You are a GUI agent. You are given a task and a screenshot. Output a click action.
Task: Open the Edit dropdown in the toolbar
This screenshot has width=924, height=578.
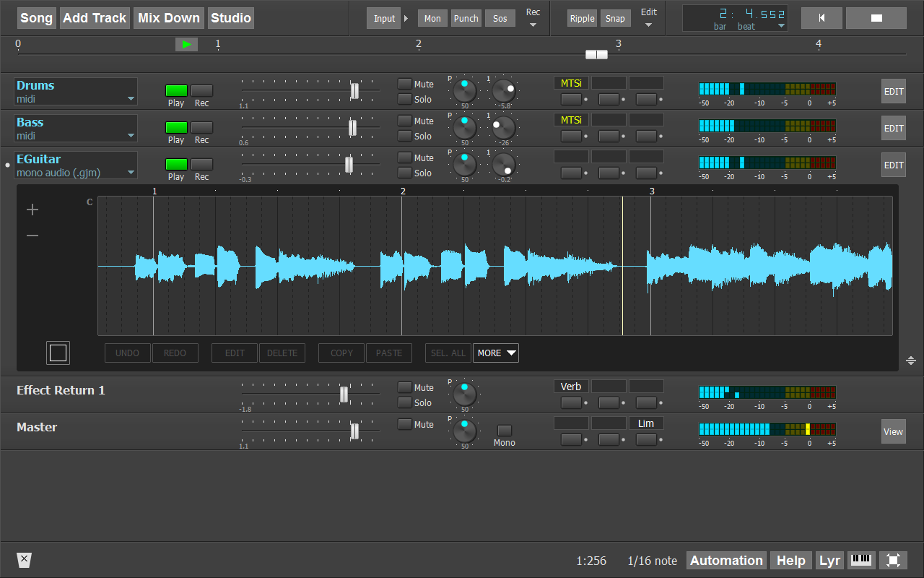[648, 17]
